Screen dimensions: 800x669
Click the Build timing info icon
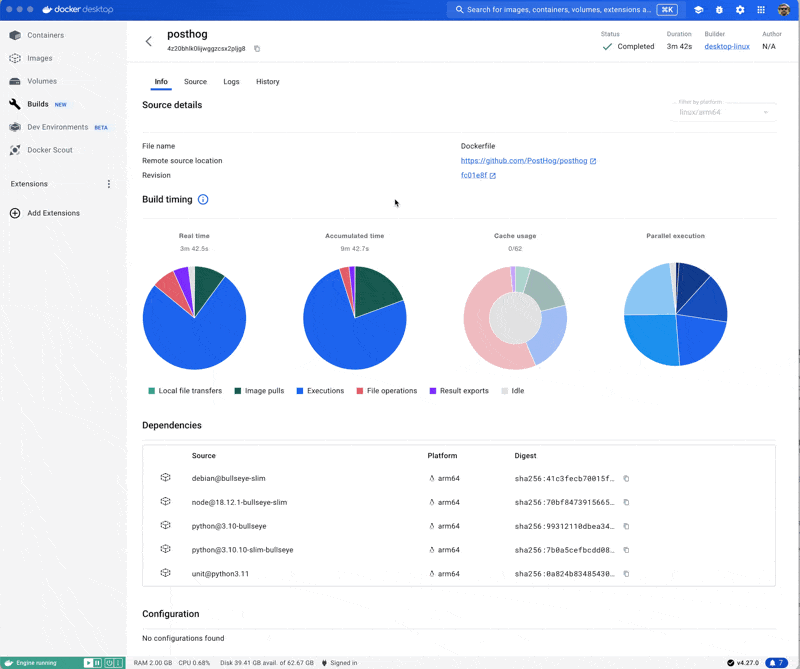click(x=203, y=200)
